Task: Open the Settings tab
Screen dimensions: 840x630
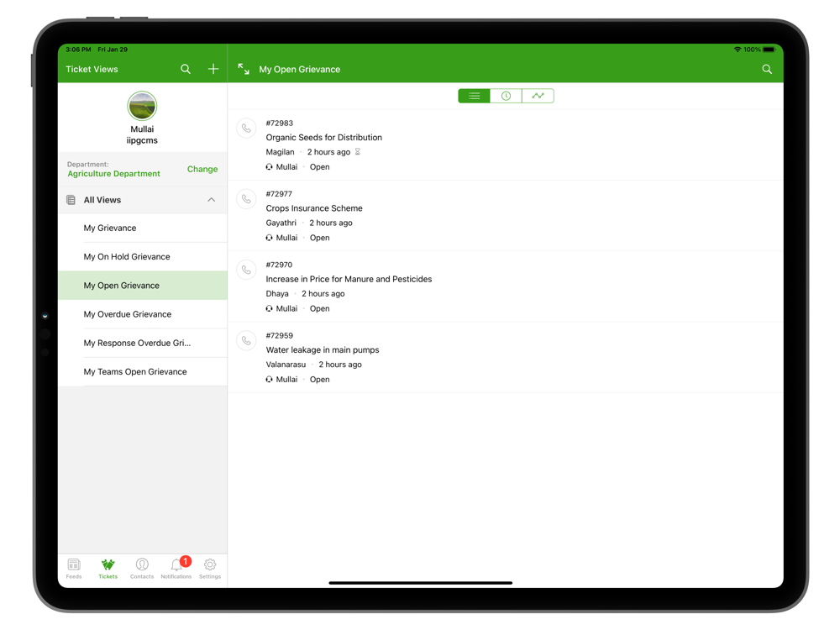Action: [210, 569]
